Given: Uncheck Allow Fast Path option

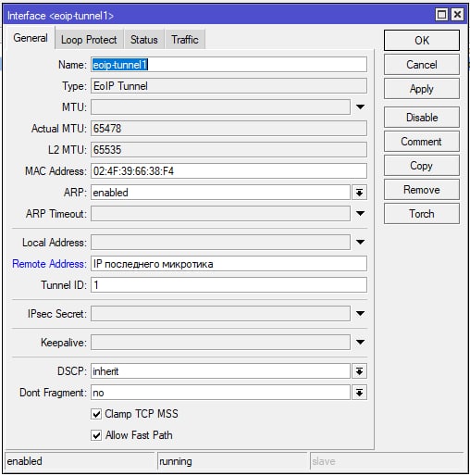Looking at the screenshot, I should [96, 435].
